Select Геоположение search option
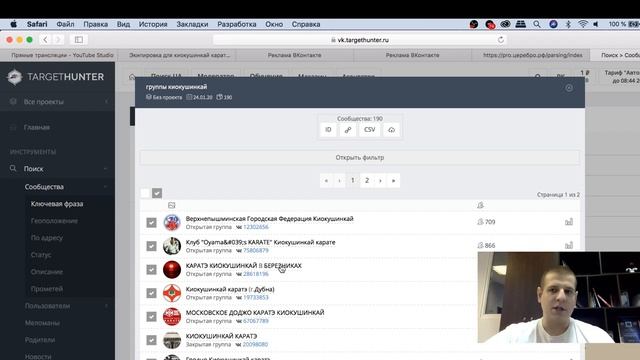This screenshot has width=640, height=360. pos(54,221)
